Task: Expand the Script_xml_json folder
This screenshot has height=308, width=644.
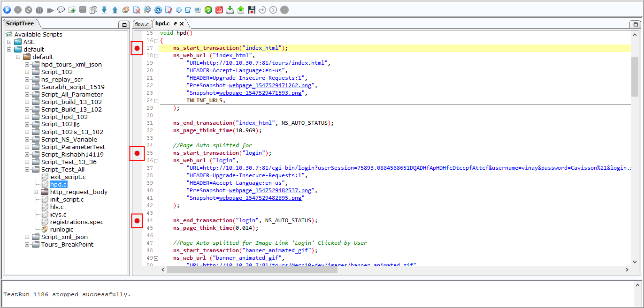Action: (27, 237)
